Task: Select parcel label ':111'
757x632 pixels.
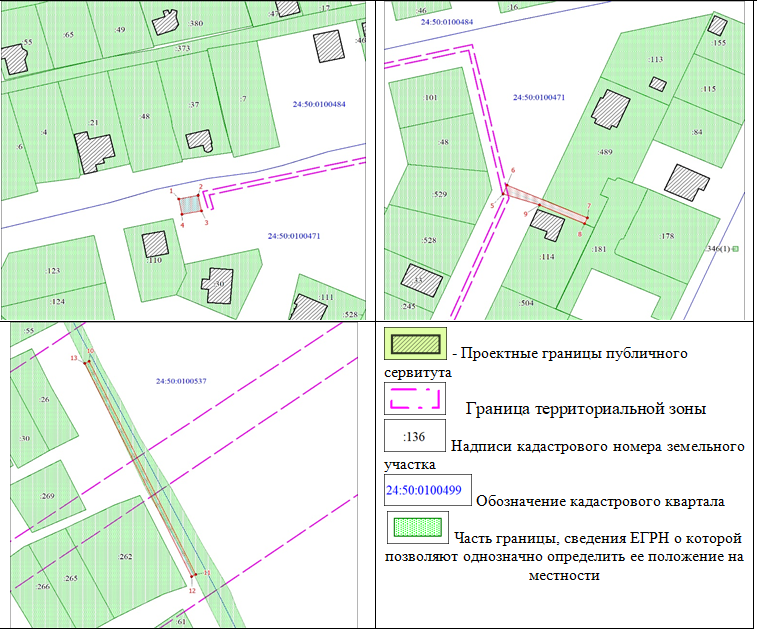Action: point(326,297)
